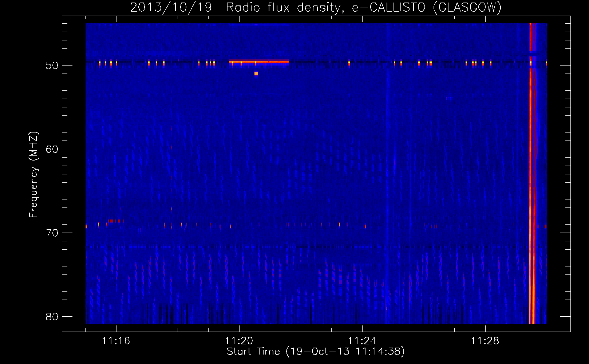Click the 11:24 time tick label
The height and width of the screenshot is (364, 589).
tap(362, 341)
